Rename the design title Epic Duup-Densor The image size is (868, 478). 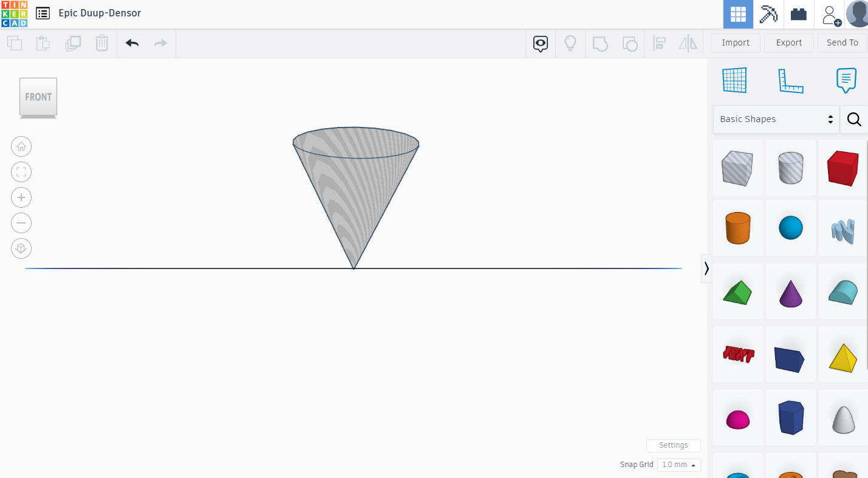(x=100, y=13)
